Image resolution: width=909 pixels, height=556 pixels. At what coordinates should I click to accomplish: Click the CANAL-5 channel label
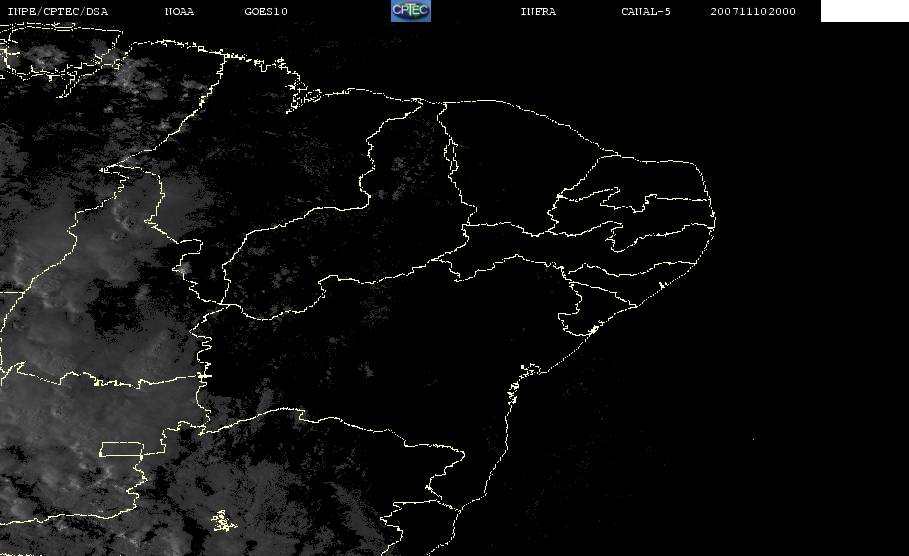tap(645, 11)
